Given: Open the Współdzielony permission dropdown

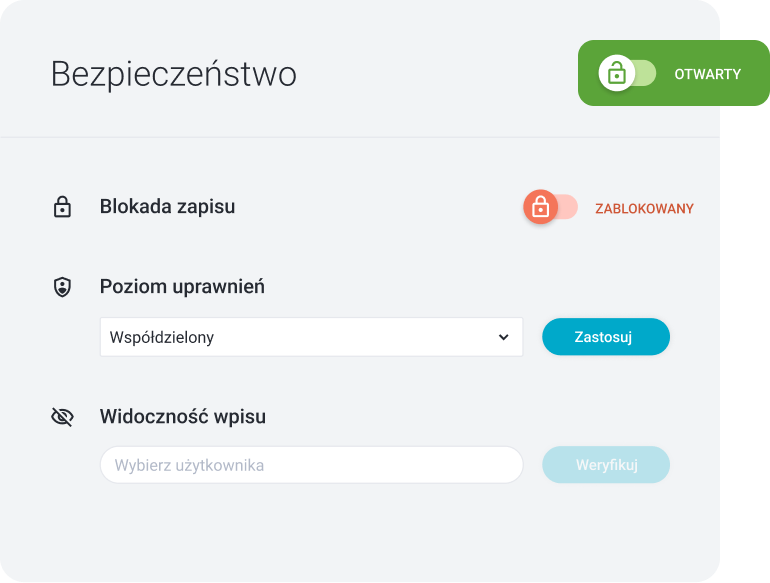Looking at the screenshot, I should [311, 337].
